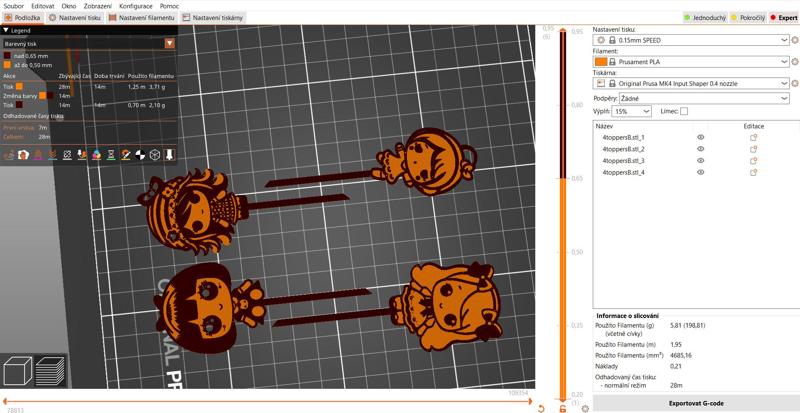
Task: Toggle Seams icon in legend toolbar
Action: tap(67, 155)
